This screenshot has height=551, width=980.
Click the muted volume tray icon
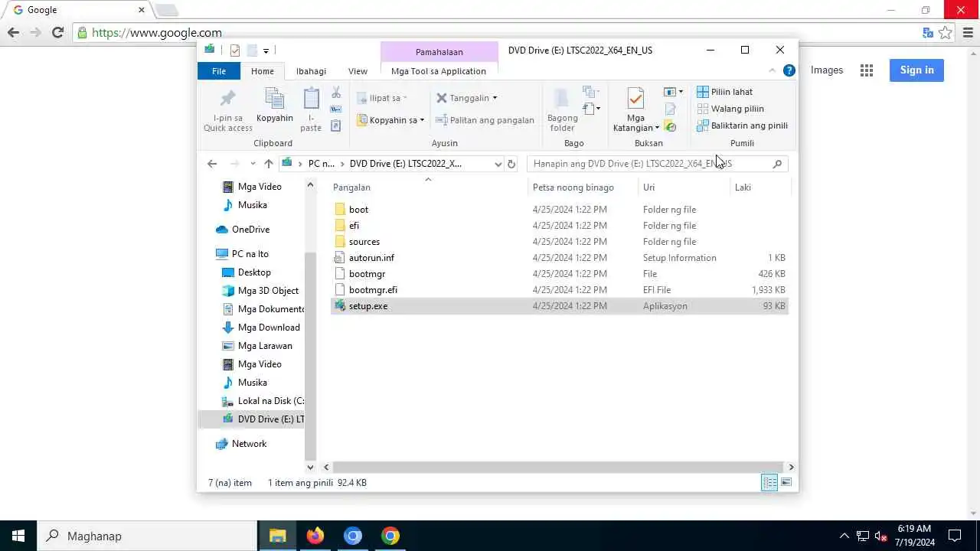click(880, 536)
